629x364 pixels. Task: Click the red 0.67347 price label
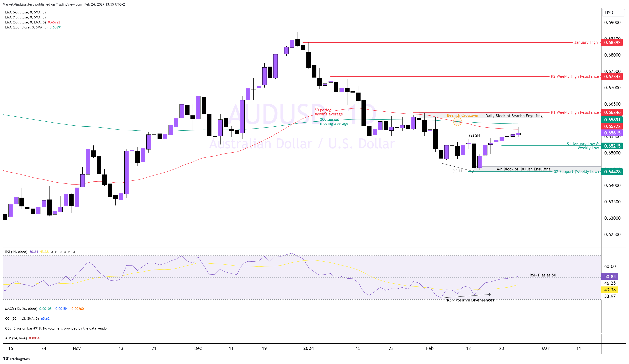pyautogui.click(x=612, y=77)
